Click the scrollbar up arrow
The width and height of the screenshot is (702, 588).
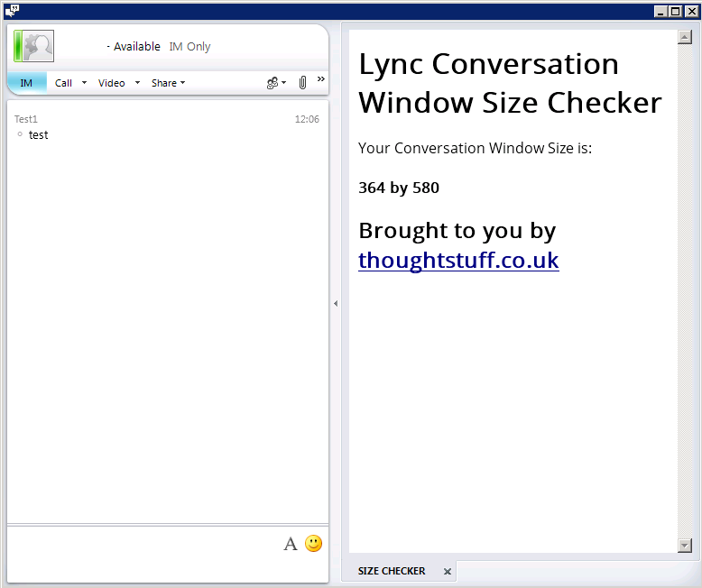click(685, 37)
